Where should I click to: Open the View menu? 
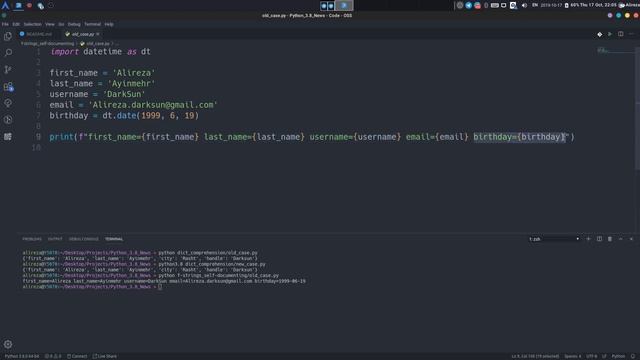(50, 24)
